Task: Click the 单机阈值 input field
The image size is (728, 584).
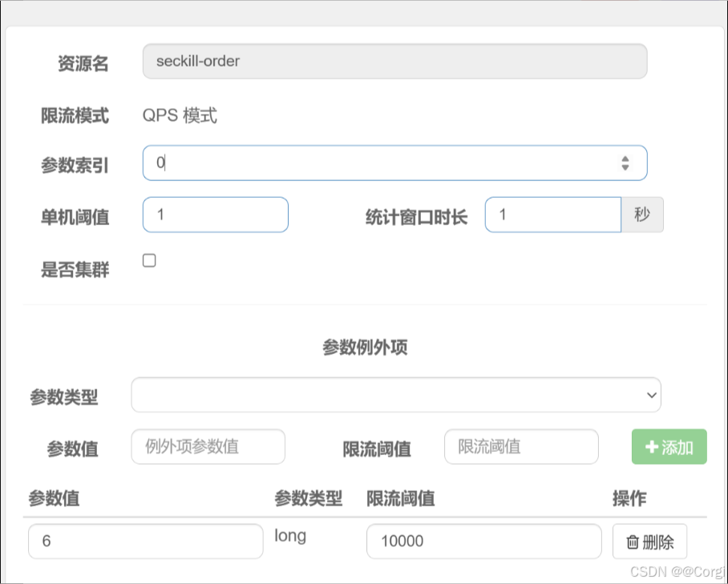Action: coord(216,215)
